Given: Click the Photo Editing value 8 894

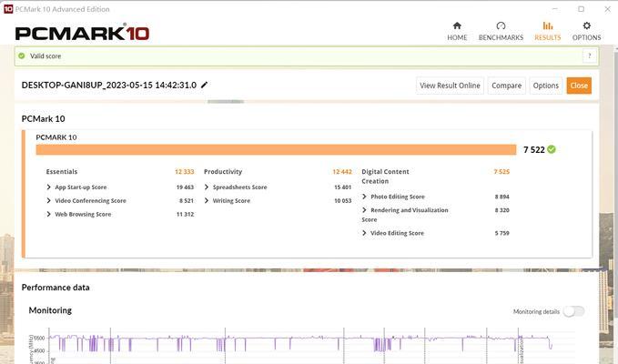Looking at the screenshot, I should tap(502, 197).
